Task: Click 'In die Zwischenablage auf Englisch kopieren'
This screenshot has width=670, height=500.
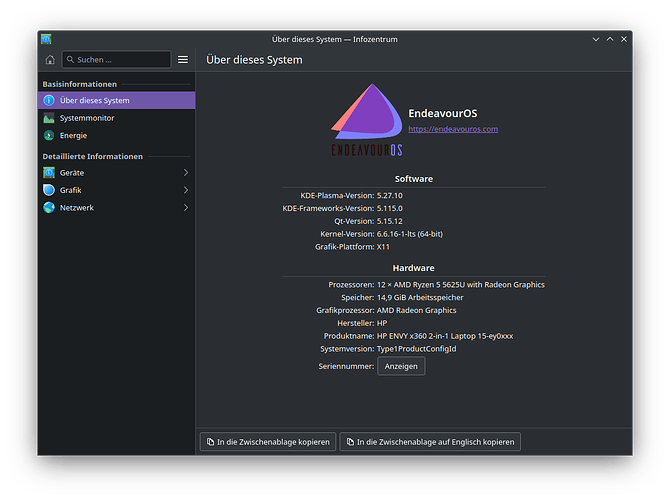Action: pos(430,442)
